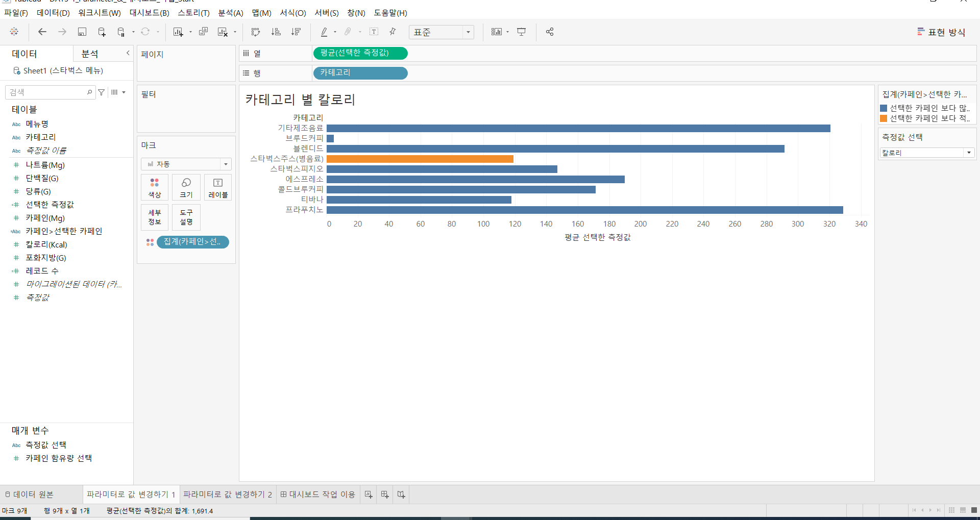Screen dimensions: 980x520
Task: Add a new data source icon
Action: pyautogui.click(x=102, y=32)
